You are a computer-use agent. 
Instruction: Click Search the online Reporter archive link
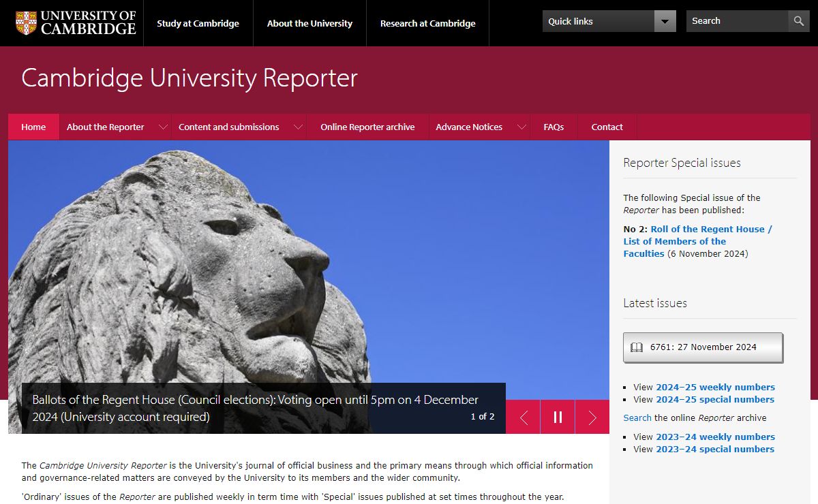(637, 418)
